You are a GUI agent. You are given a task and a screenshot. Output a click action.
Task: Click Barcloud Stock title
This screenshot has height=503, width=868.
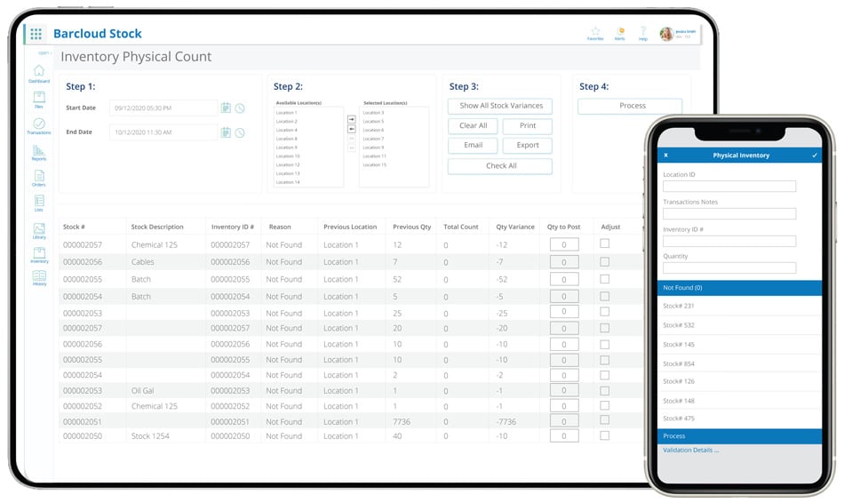(98, 34)
